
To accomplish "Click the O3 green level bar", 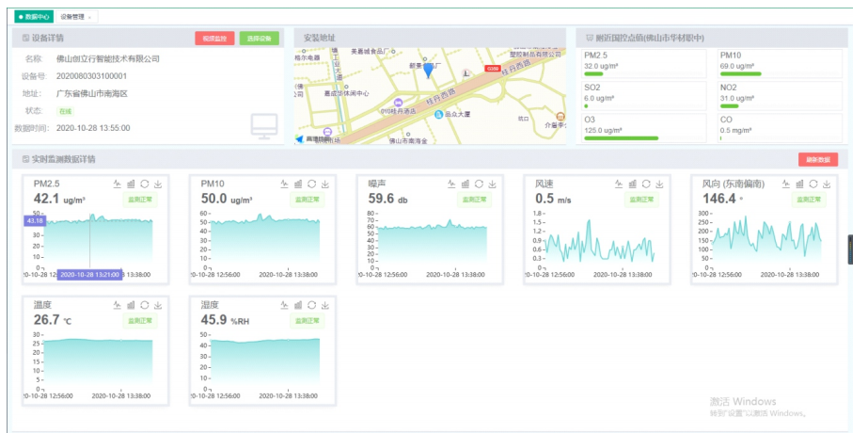I will click(621, 137).
